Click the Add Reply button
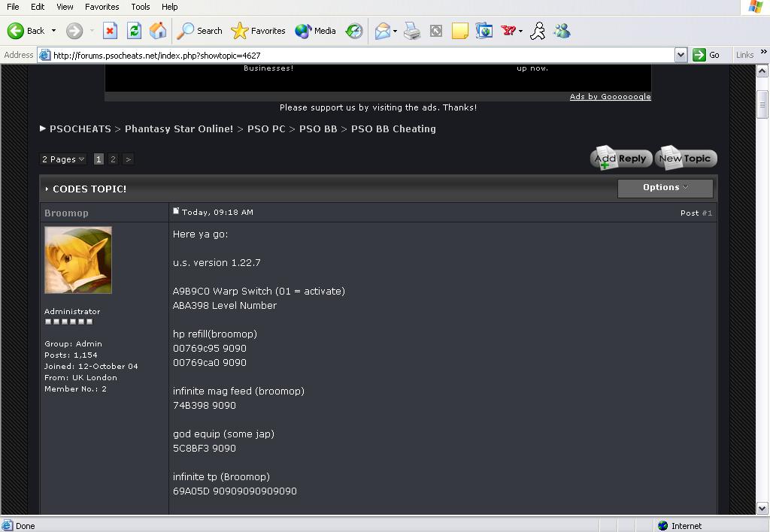 click(621, 159)
